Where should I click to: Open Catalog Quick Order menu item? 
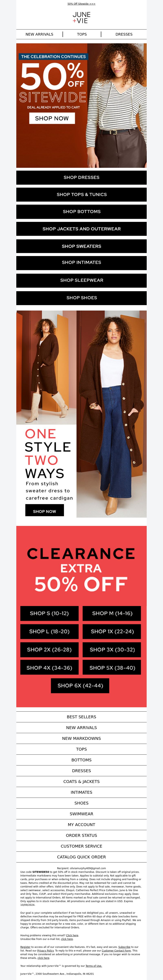(x=81, y=857)
